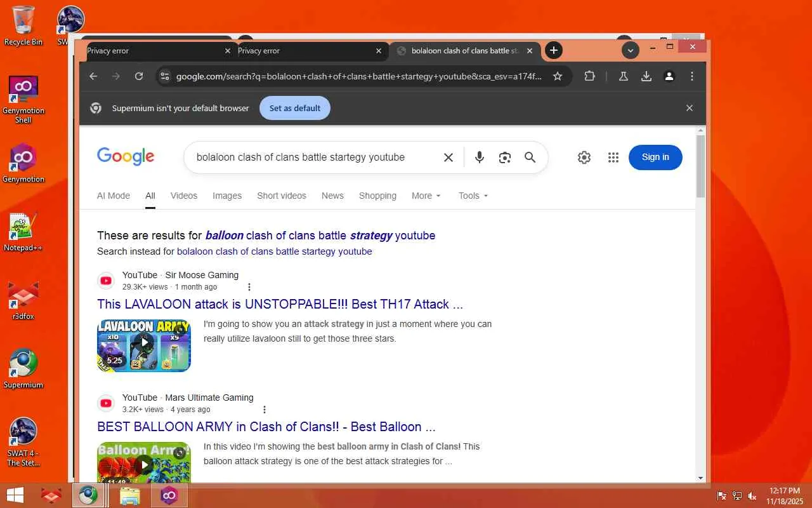Switch to the bolaloon clash of clans tab
The height and width of the screenshot is (508, 812).
(465, 51)
